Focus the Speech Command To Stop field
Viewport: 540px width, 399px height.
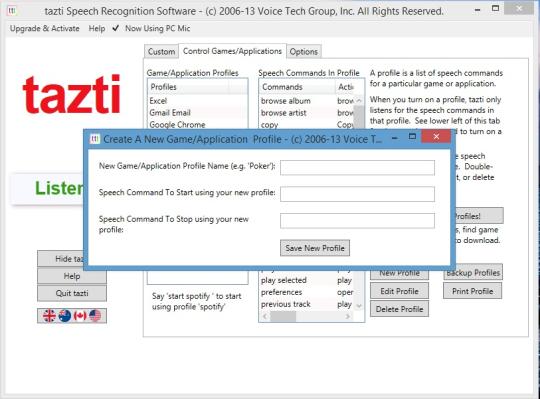(357, 221)
